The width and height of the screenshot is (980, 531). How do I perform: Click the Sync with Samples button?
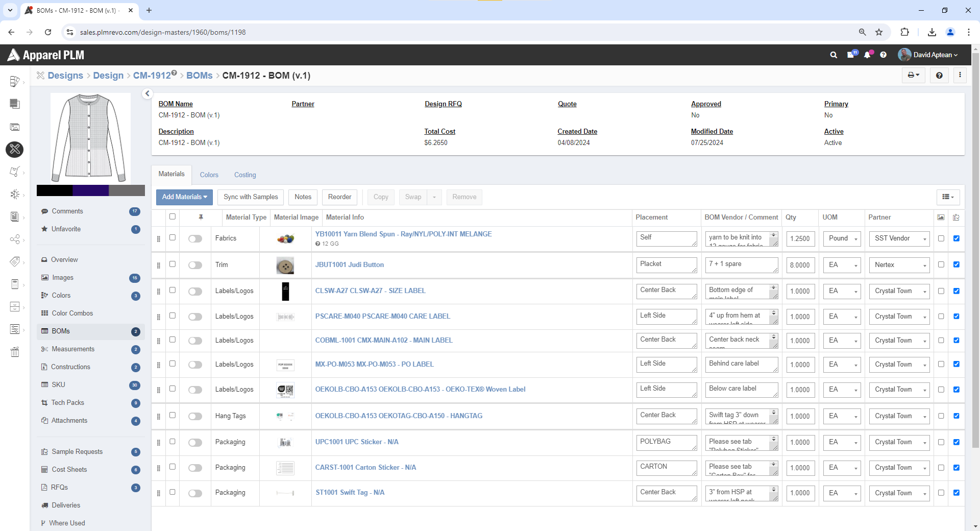(251, 197)
